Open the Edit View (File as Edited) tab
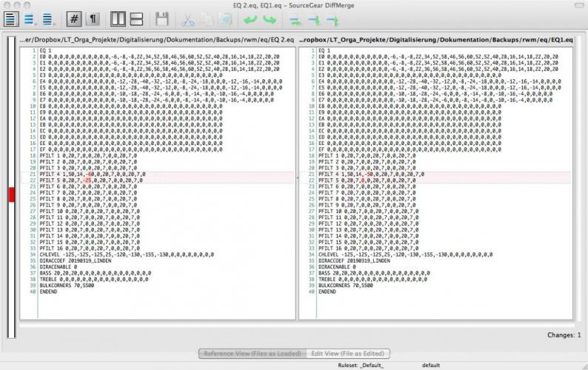Viewport: 588px width, 370px height. pyautogui.click(x=347, y=354)
